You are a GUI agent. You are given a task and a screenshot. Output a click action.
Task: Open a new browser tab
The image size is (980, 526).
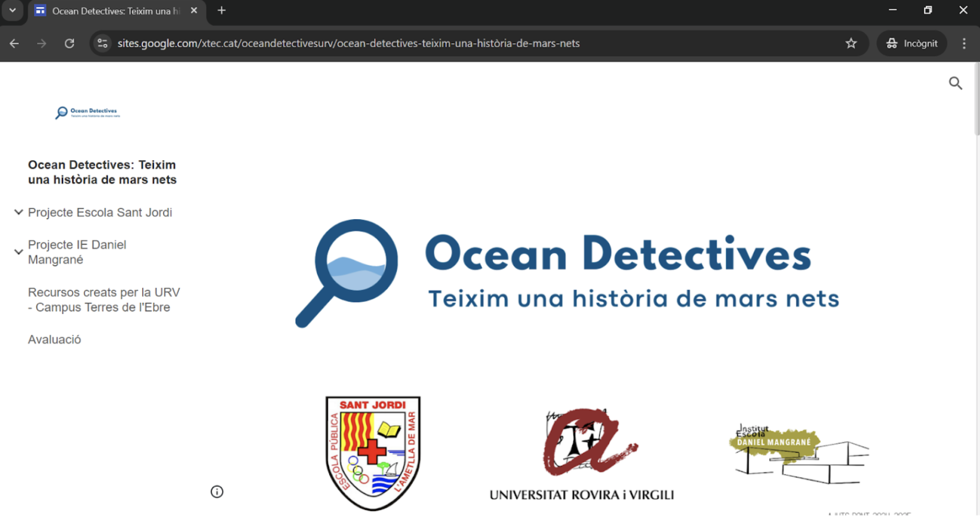222,10
